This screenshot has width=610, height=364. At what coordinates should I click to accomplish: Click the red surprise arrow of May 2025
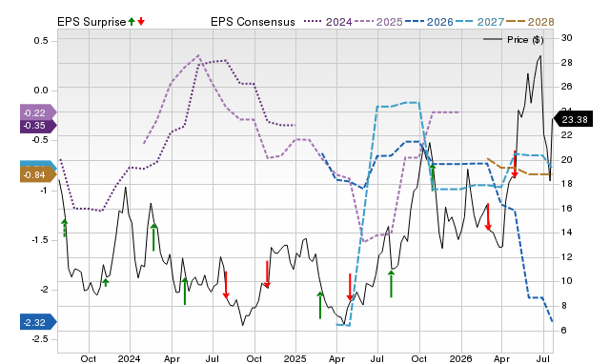(x=350, y=287)
